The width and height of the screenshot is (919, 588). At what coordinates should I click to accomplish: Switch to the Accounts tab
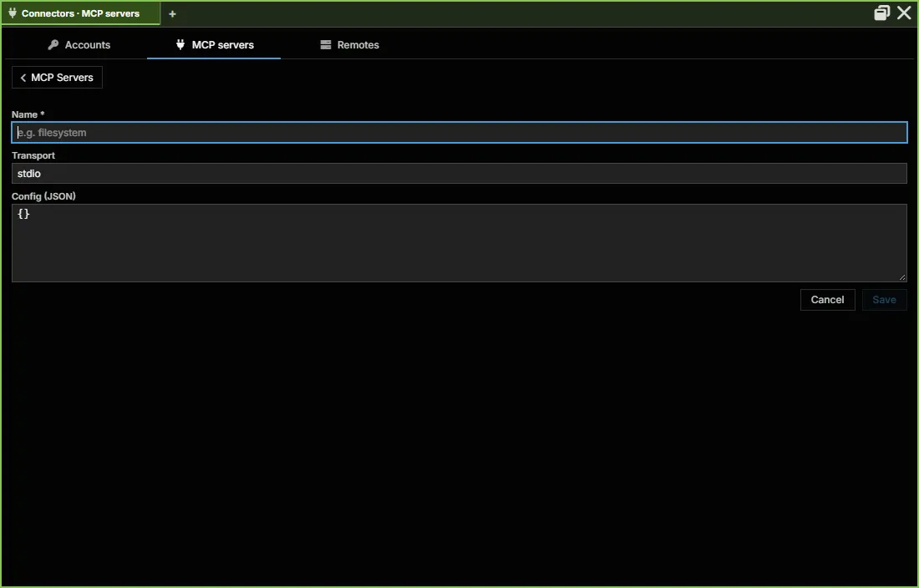[x=79, y=44]
